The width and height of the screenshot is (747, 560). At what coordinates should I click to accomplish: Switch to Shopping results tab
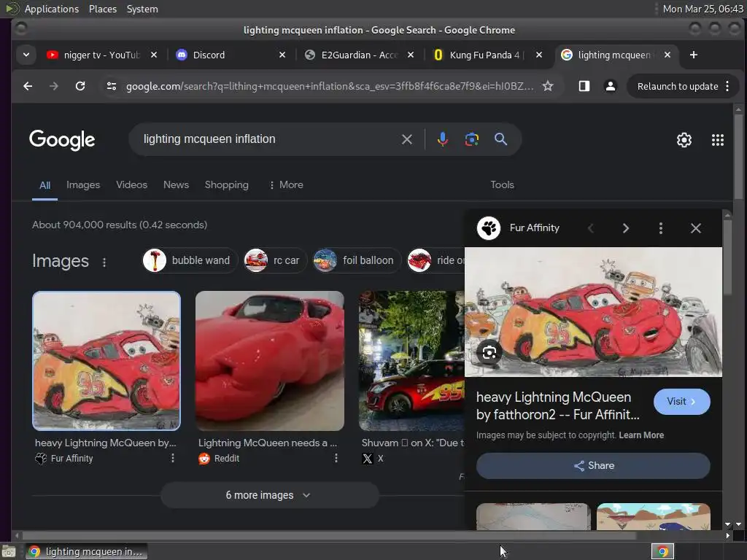tap(227, 184)
